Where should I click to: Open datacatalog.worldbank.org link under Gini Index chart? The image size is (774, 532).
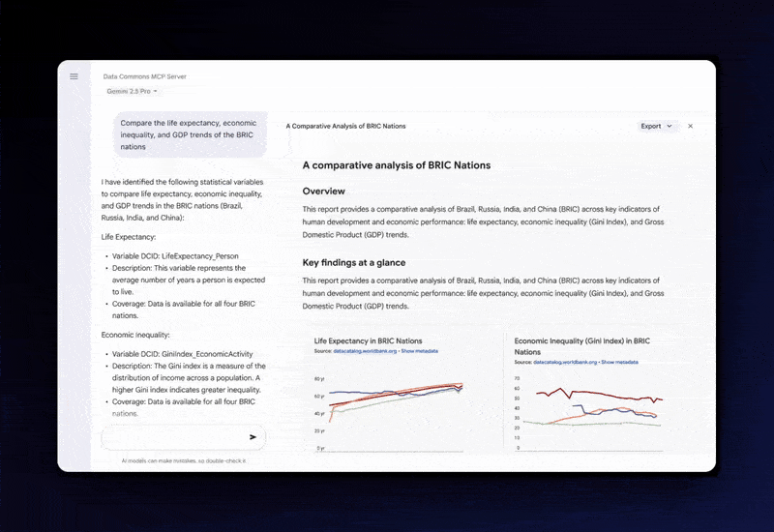[x=564, y=362]
